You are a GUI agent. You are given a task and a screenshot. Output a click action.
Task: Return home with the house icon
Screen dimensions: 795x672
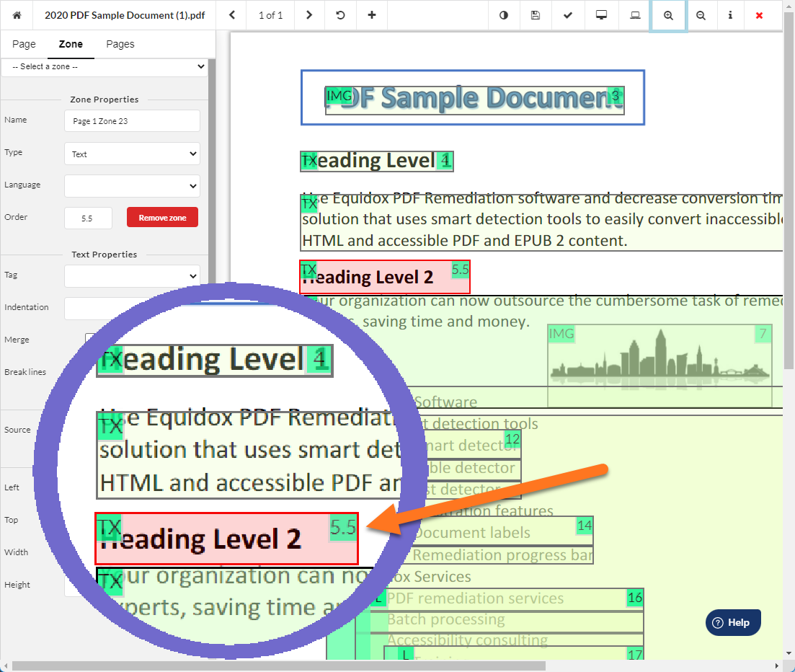point(17,14)
